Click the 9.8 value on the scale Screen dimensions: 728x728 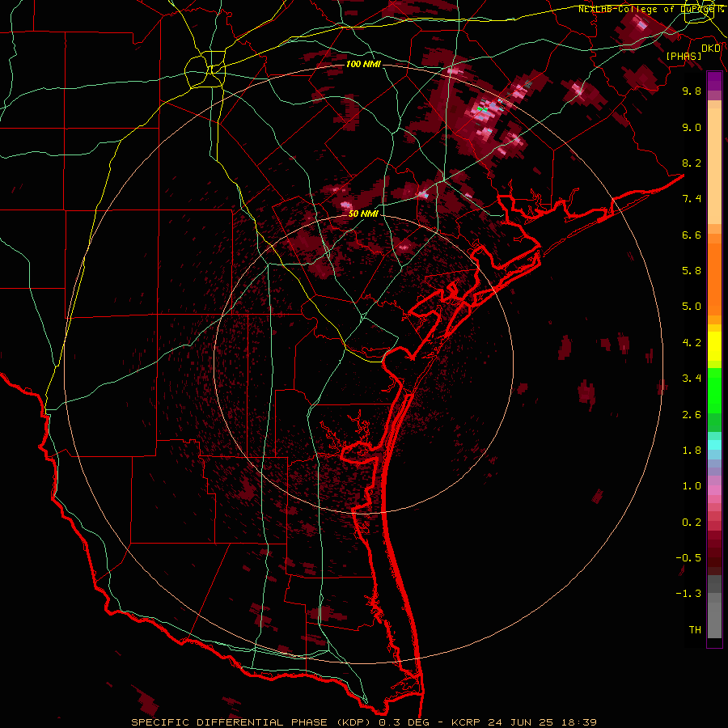[692, 91]
